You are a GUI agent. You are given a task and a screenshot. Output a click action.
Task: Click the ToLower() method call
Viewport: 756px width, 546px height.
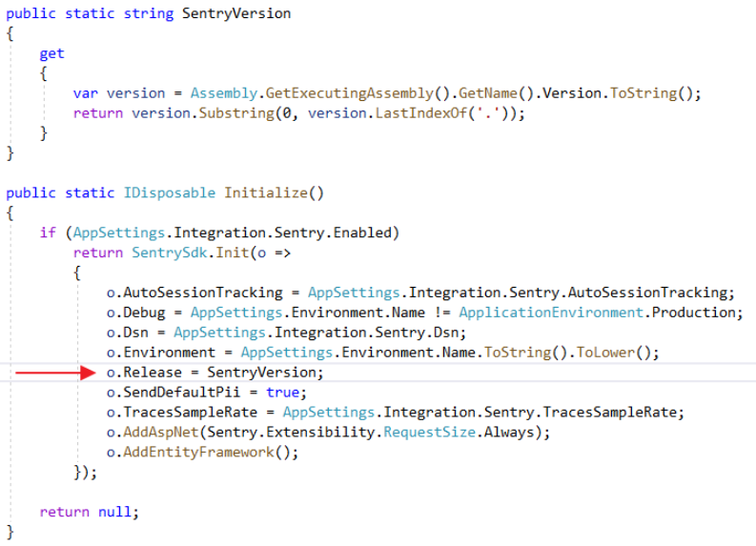pos(614,353)
